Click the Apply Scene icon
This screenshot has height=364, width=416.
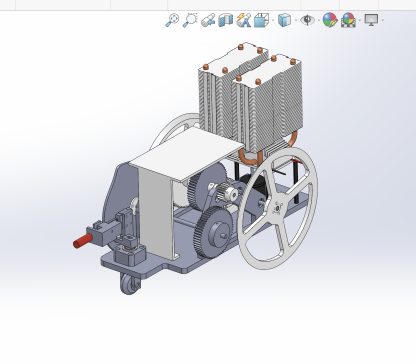[x=348, y=20]
